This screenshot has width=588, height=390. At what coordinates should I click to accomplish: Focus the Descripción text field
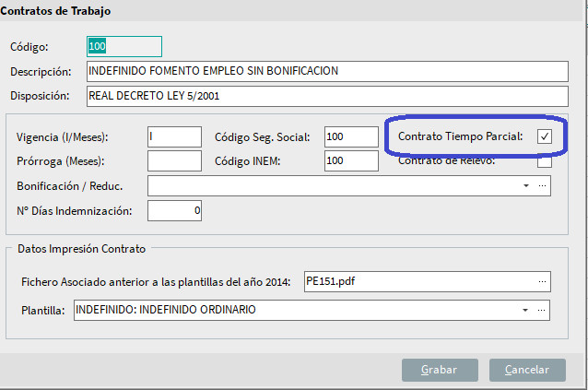coord(326,71)
